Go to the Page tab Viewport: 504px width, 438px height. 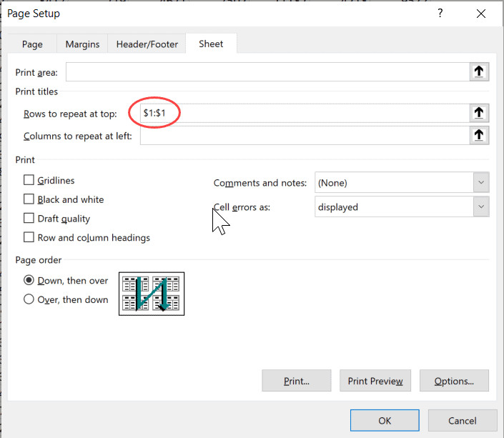[32, 44]
